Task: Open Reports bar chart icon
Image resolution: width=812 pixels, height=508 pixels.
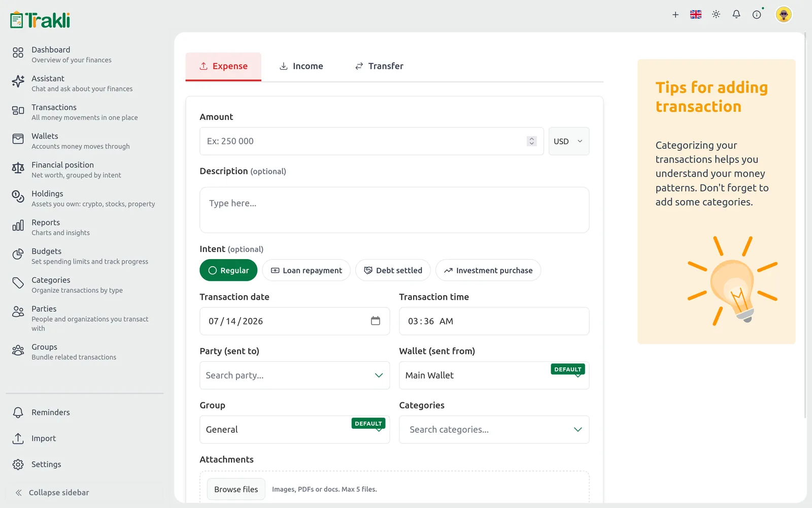Action: click(18, 226)
